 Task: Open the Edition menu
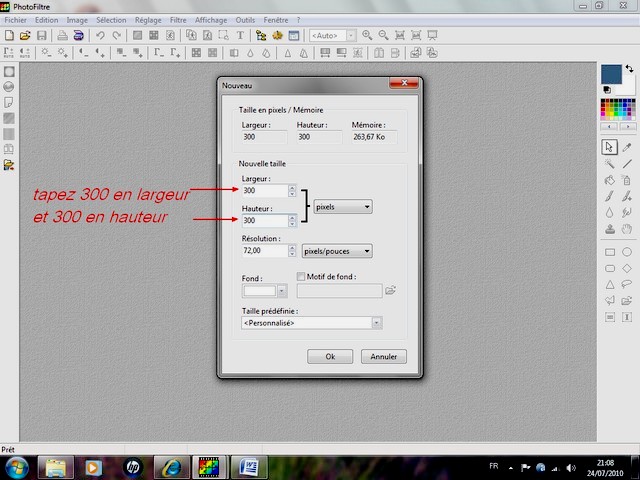[47, 20]
